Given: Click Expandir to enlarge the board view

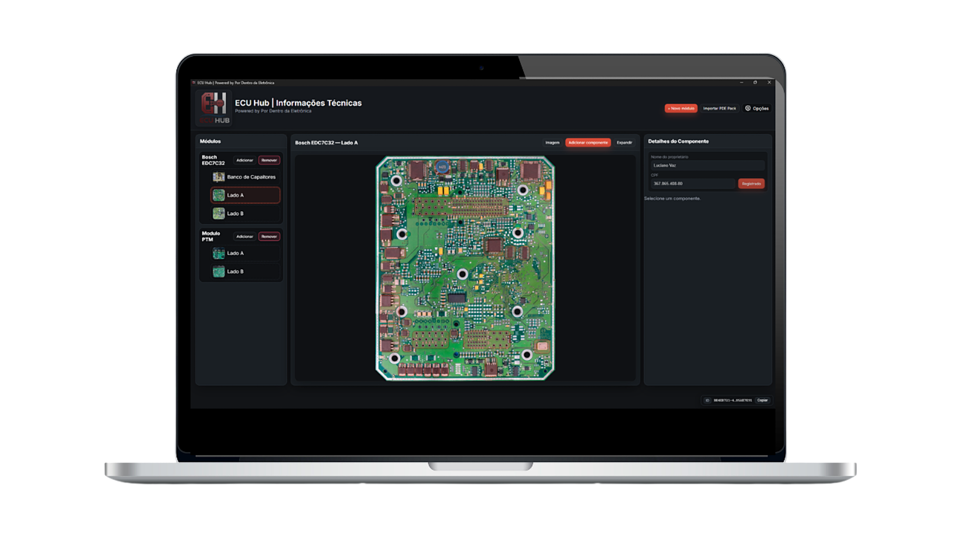Looking at the screenshot, I should click(624, 143).
